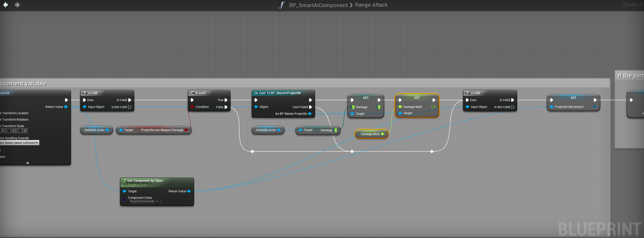Image resolution: width=644 pixels, height=238 pixels.
Task: Click the Cast Failed exec pin
Action: click(310, 107)
